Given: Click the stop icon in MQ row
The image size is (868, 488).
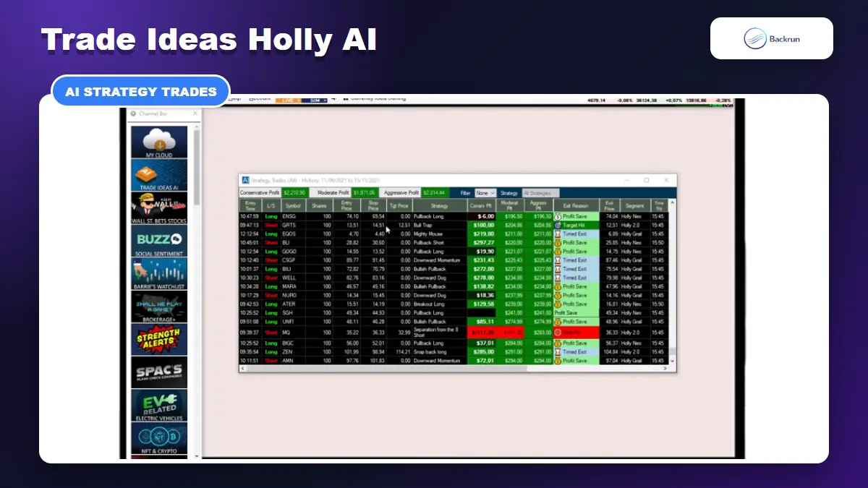Looking at the screenshot, I should (x=558, y=332).
